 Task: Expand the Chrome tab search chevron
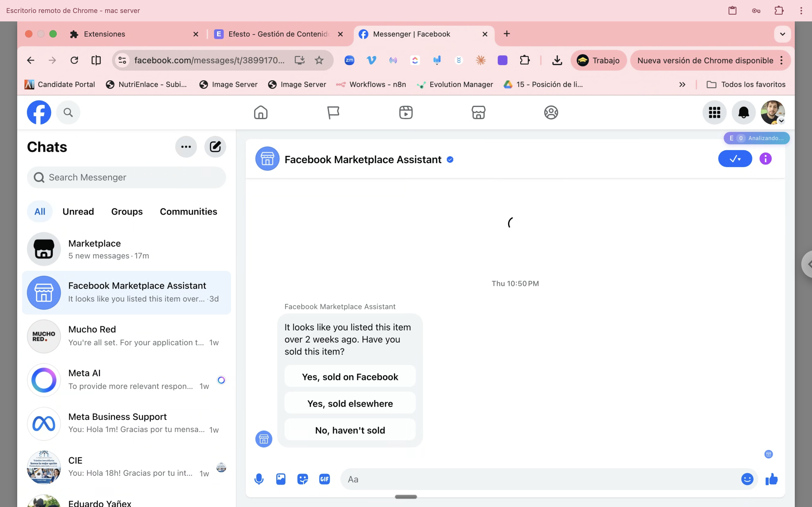tap(782, 34)
